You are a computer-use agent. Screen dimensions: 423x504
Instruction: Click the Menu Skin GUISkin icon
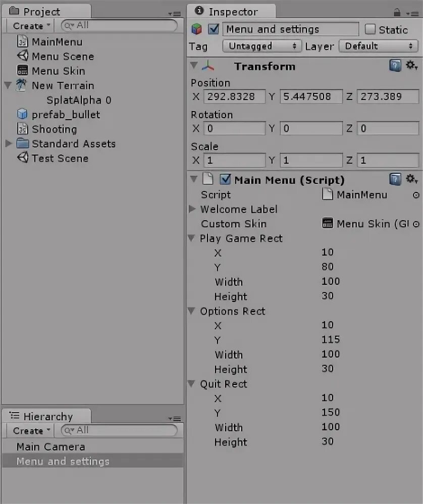[23, 71]
